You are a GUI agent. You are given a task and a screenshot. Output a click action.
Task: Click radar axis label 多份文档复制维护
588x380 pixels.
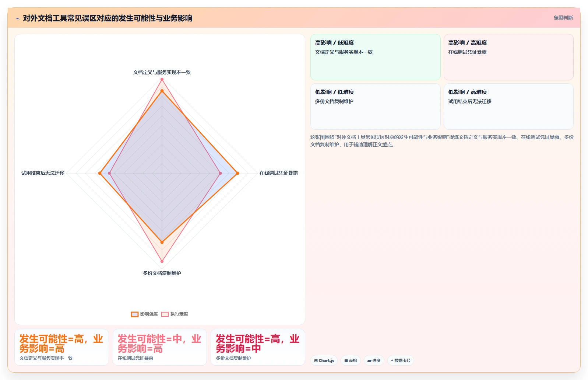click(x=162, y=273)
